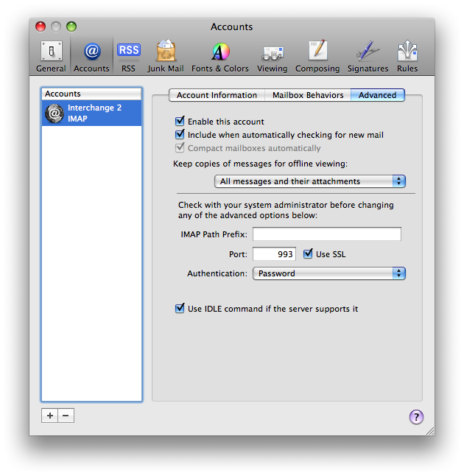Click the minus button to remove account

[66, 416]
